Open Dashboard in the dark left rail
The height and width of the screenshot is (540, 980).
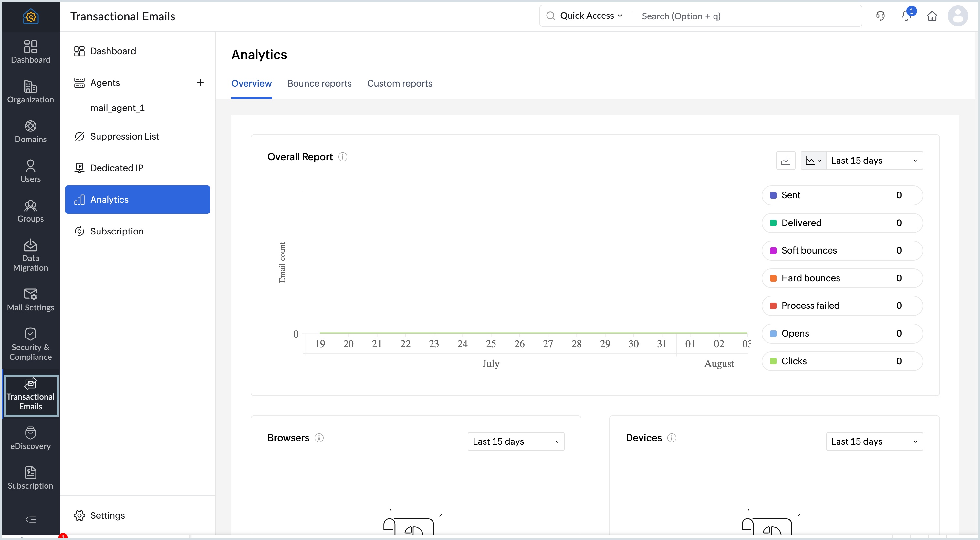tap(30, 52)
